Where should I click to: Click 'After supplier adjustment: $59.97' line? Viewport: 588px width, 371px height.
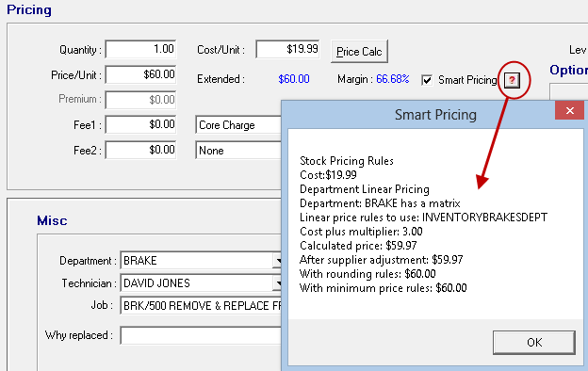pyautogui.click(x=382, y=260)
